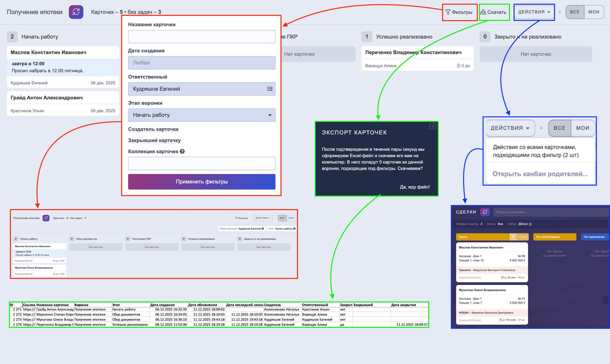Click the Название карточки input field
Image resolution: width=610 pixels, height=364 pixels.
click(202, 37)
